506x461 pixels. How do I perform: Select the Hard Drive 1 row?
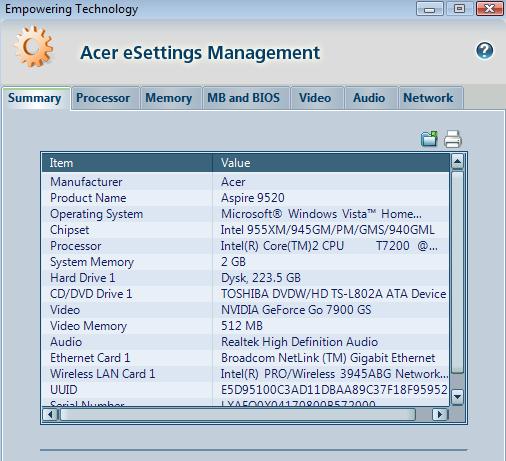(245, 278)
